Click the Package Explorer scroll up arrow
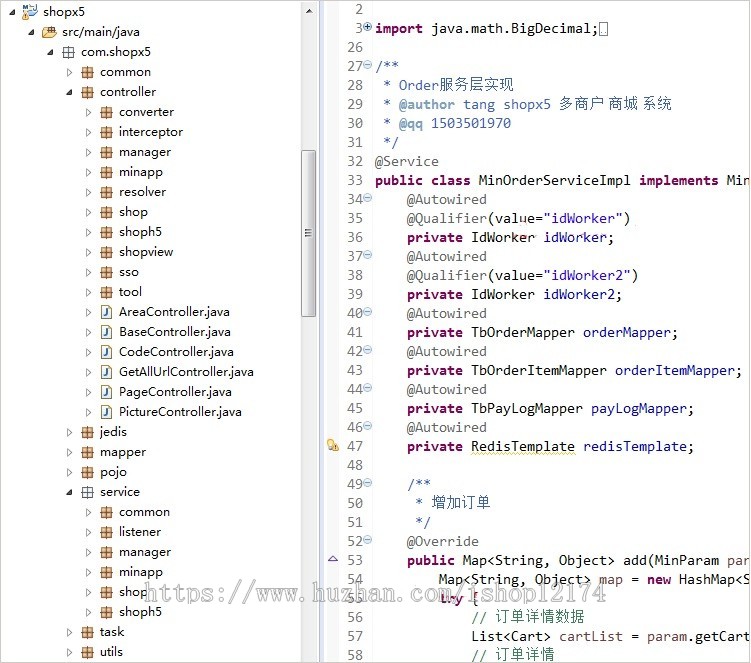The image size is (751, 663). (x=309, y=11)
